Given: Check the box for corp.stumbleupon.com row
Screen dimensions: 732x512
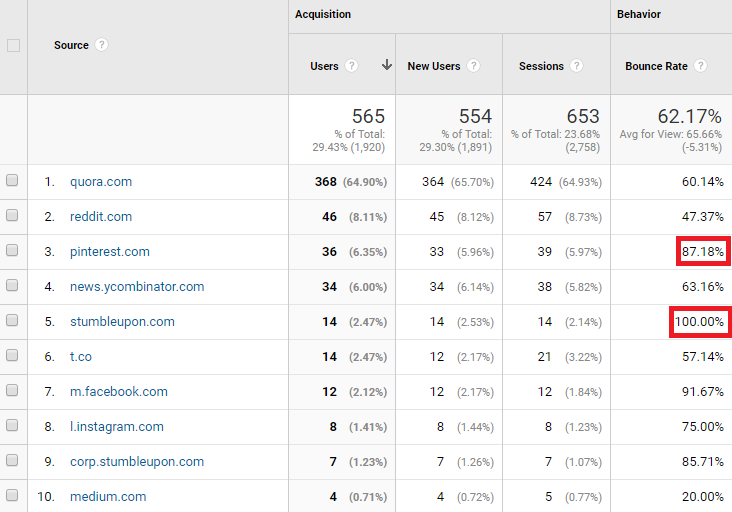Looking at the screenshot, I should [12, 460].
